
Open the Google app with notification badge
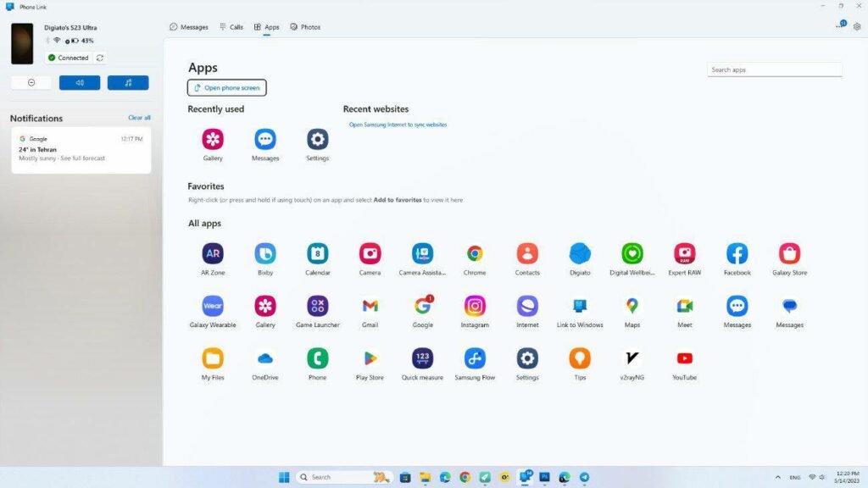pos(422,306)
